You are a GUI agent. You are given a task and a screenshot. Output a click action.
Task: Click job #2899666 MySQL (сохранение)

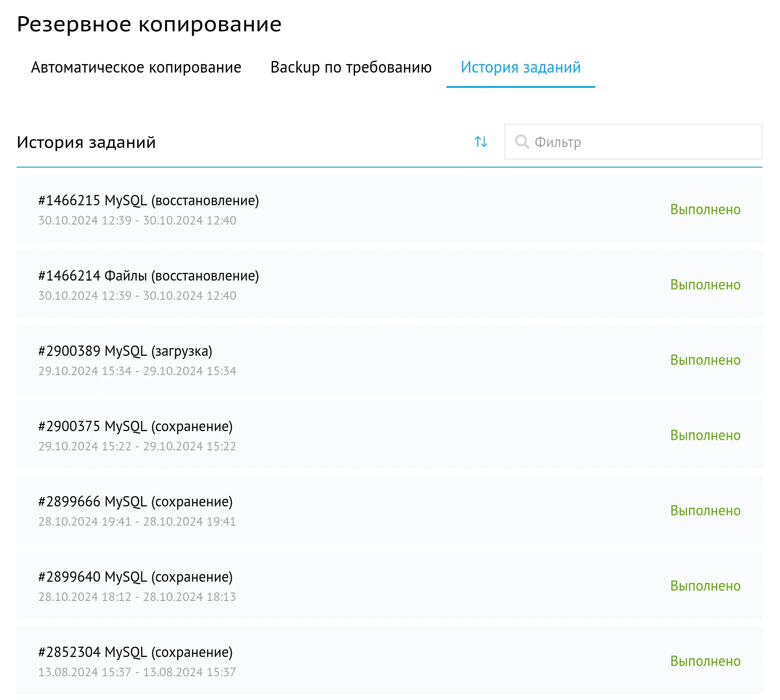(x=135, y=502)
